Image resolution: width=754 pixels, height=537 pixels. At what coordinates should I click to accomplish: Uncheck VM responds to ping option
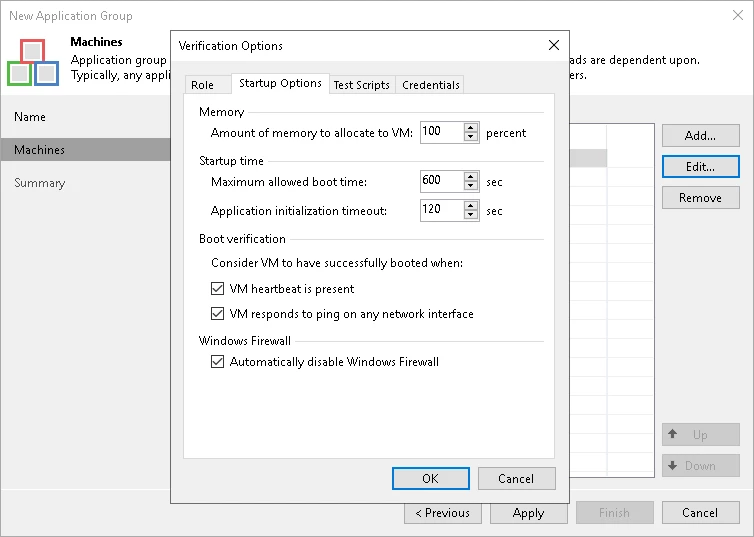[x=218, y=314]
